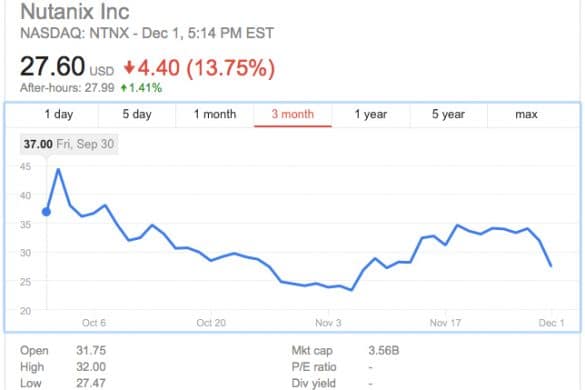
Task: Click the Open price 31.75
Action: 91,350
